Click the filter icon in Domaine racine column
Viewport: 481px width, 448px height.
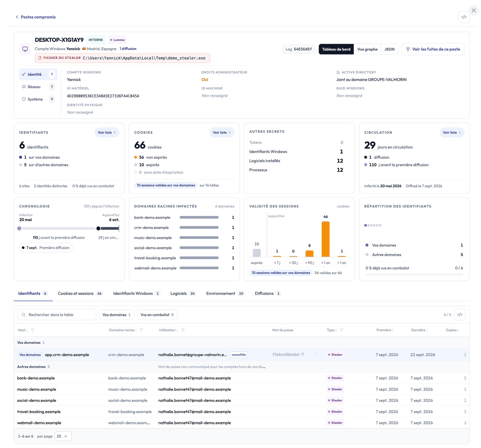[142, 330]
